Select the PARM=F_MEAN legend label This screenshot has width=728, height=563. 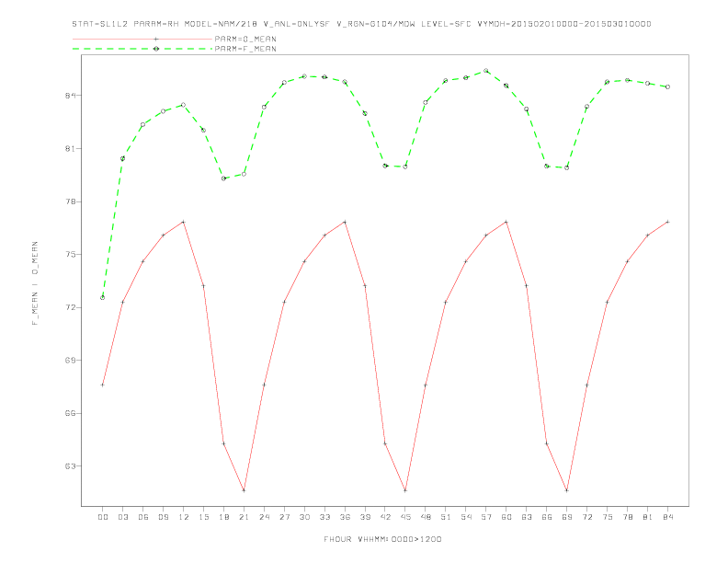tap(245, 49)
